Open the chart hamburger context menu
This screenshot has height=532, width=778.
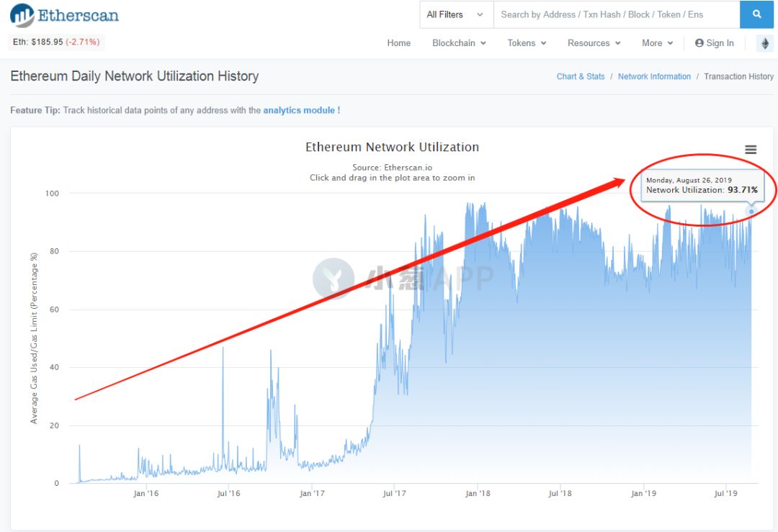(x=750, y=149)
